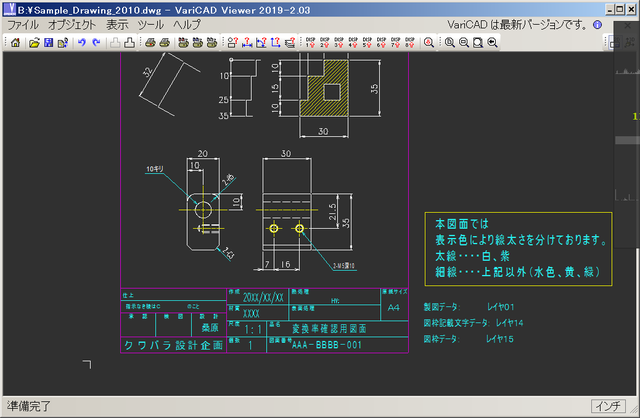Open the ツール menu
Screen dimensions: 640x418
(x=151, y=25)
